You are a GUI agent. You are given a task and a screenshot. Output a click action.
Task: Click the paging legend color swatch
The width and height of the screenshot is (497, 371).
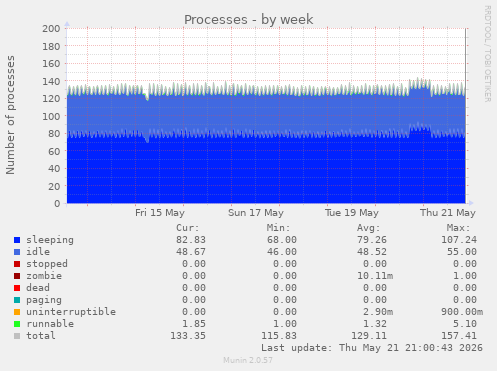(x=17, y=300)
